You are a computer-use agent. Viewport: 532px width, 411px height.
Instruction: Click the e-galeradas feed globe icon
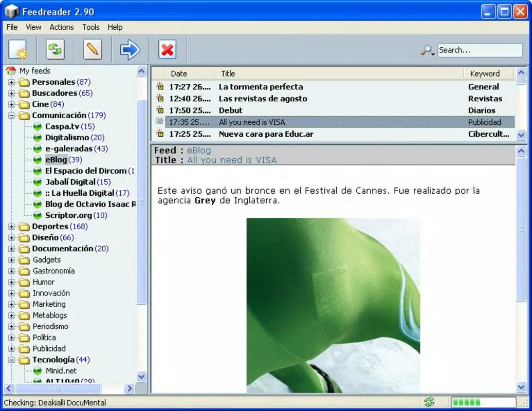(38, 149)
